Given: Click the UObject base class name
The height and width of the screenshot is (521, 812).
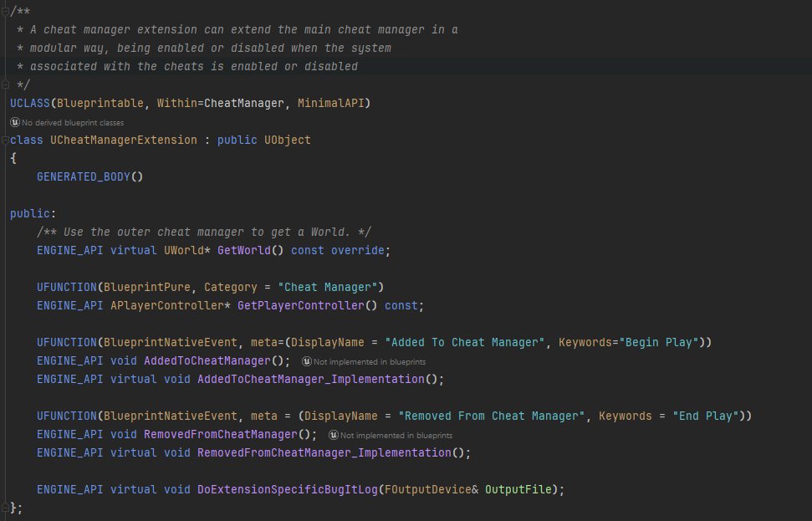Looking at the screenshot, I should pos(288,140).
